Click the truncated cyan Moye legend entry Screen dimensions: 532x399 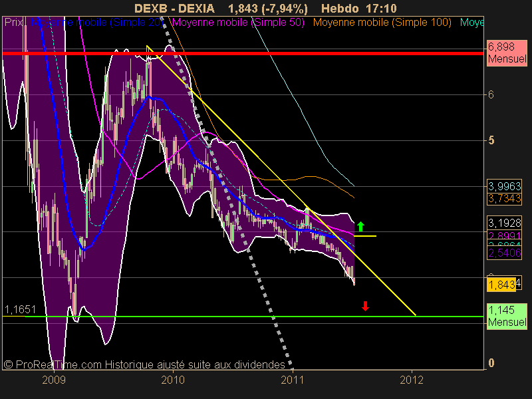(471, 23)
